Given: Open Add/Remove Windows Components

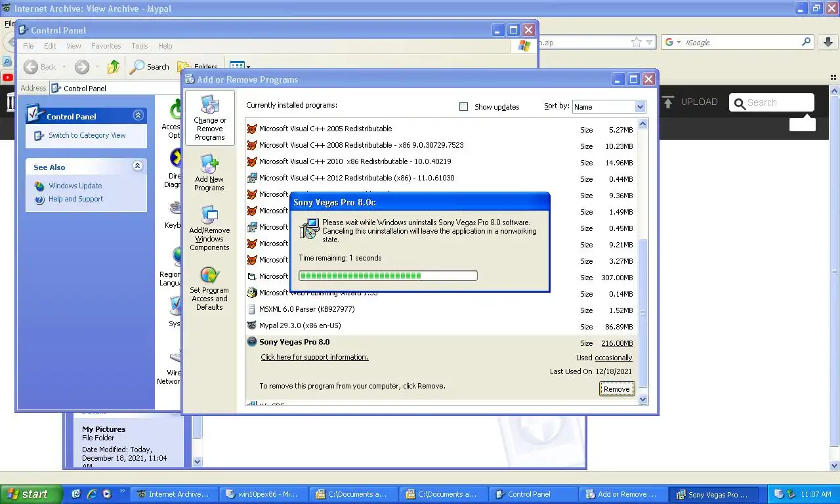Looking at the screenshot, I should coord(209,228).
